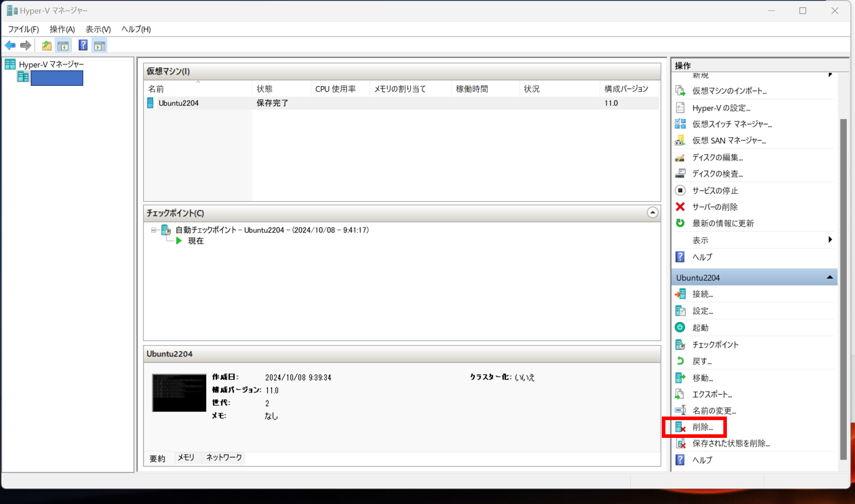
Task: Select the 自動チェックポイント - Ubuntu2204 entry
Action: [x=272, y=230]
